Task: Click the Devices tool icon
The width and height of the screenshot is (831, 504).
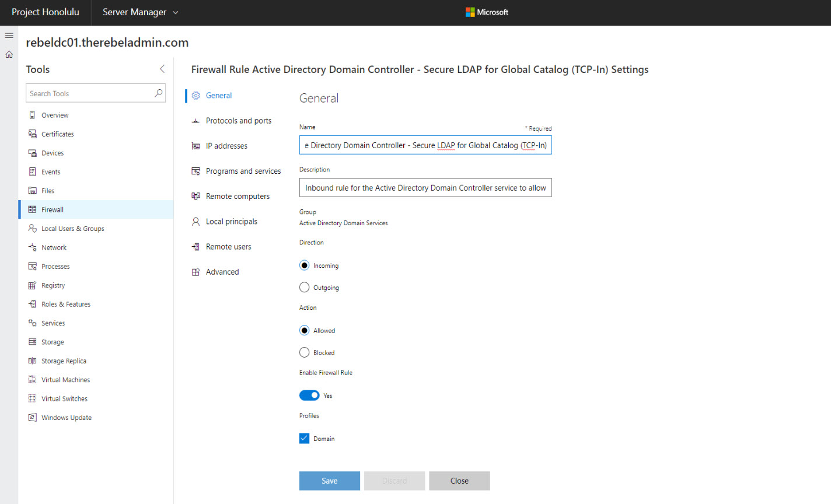Action: [32, 153]
